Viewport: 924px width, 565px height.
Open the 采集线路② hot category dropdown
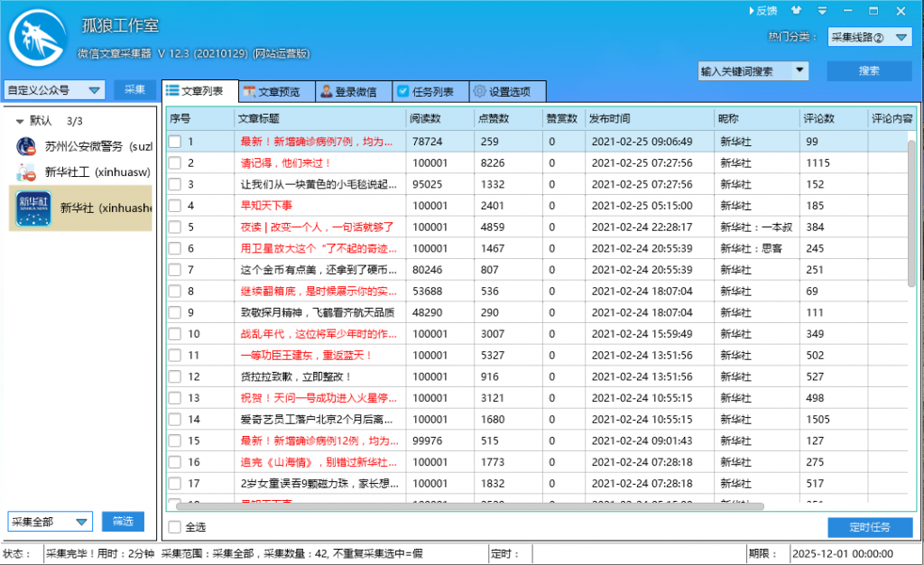tap(870, 37)
